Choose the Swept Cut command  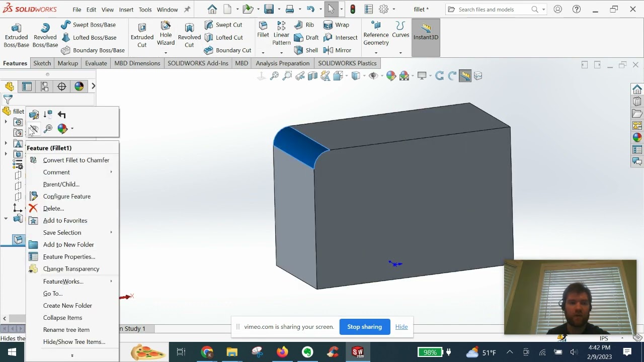tap(223, 25)
